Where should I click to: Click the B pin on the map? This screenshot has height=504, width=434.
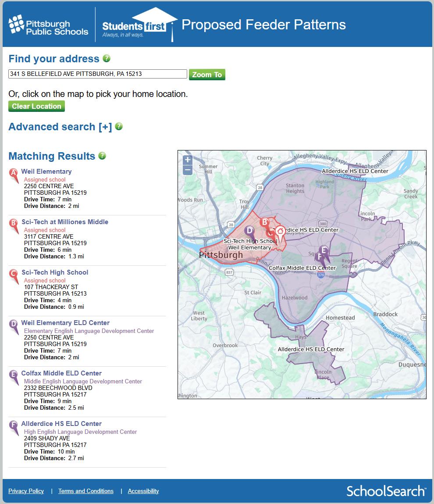pyautogui.click(x=264, y=222)
